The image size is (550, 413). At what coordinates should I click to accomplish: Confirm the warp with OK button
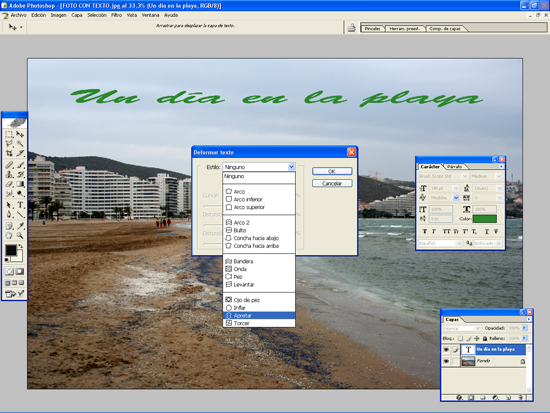[332, 171]
